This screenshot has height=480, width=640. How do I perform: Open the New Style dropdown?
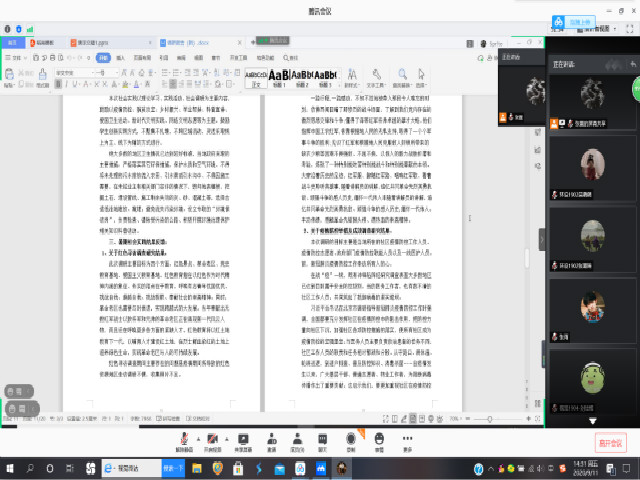point(351,78)
